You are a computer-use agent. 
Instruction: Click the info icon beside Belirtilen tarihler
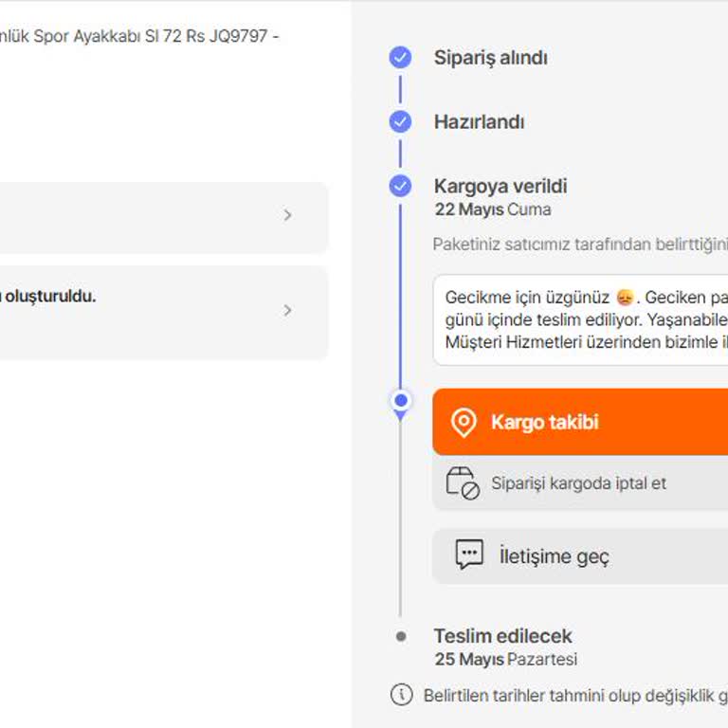(x=402, y=695)
